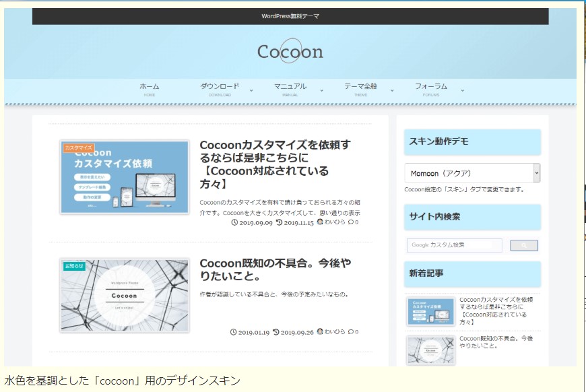Image resolution: width=586 pixels, height=392 pixels.
Task: Open sidebar 新着記事 Cocoon既知の不具合 link
Action: 496,342
